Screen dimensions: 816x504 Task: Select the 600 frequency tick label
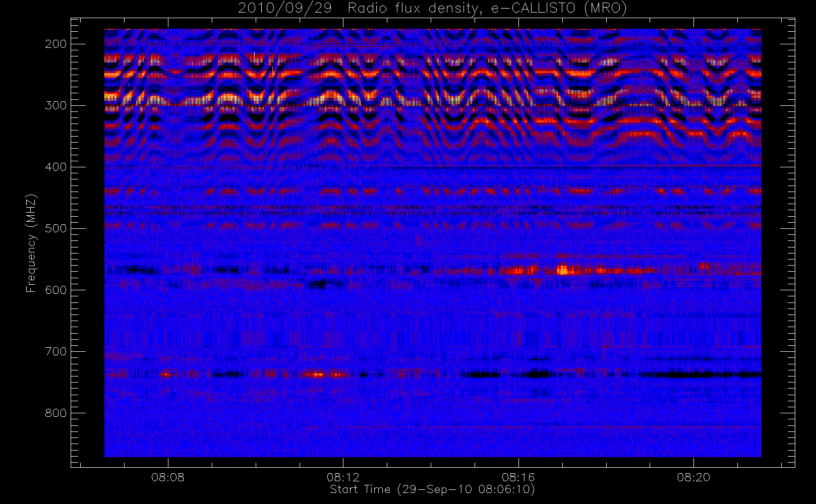tap(56, 290)
